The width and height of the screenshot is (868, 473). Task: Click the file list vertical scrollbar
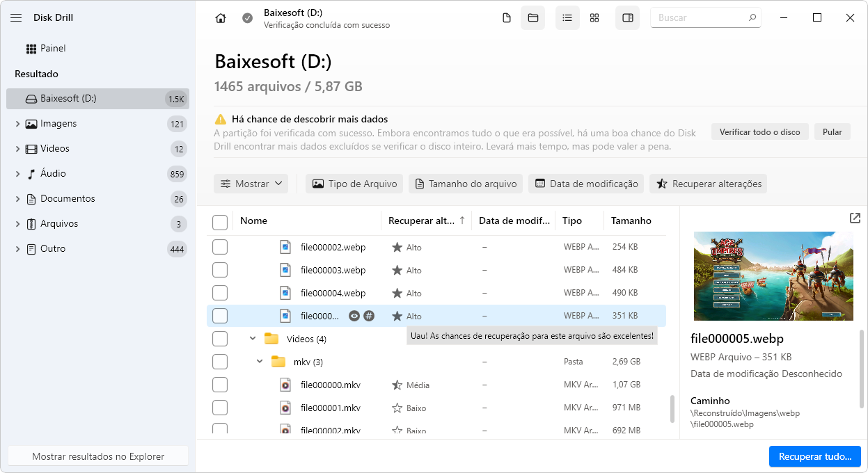tap(672, 409)
